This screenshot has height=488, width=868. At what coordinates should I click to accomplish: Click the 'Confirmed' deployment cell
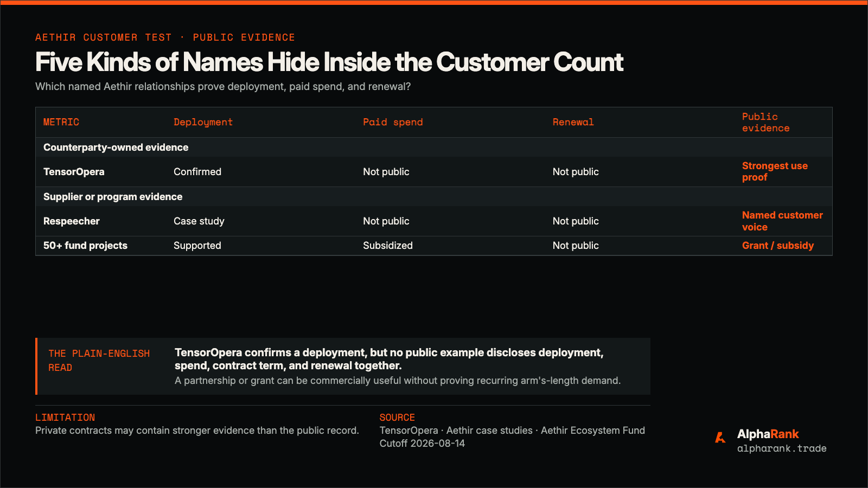click(197, 172)
